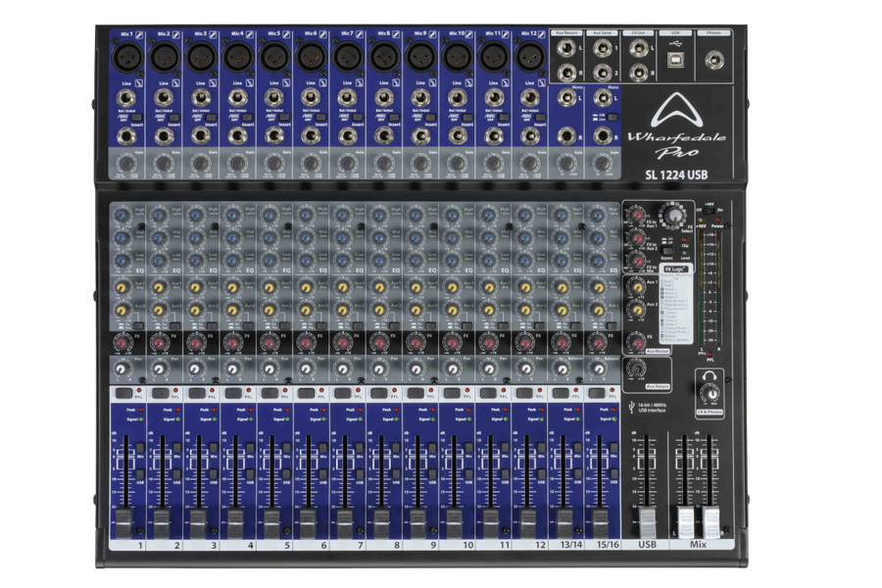Click the FX Logic preset list label
The image size is (882, 588).
[x=675, y=269]
